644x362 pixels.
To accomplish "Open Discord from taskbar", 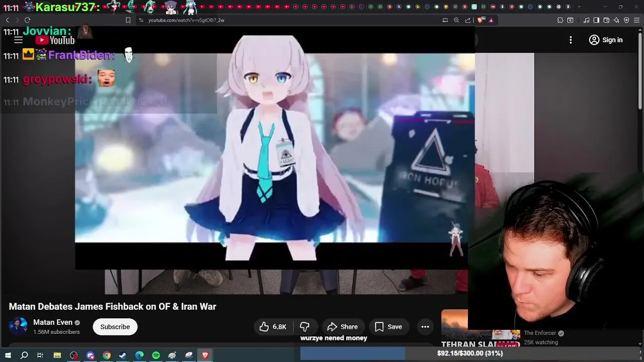I will coord(91,355).
